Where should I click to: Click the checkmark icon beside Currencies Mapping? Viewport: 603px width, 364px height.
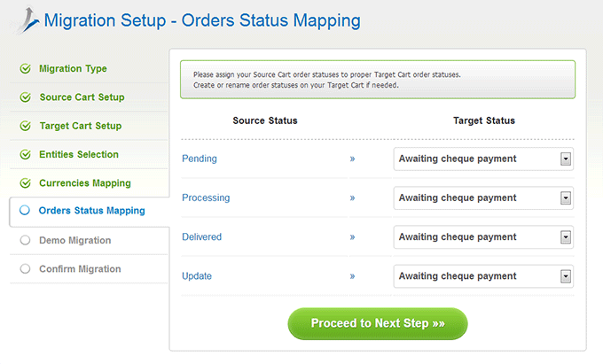tap(26, 183)
